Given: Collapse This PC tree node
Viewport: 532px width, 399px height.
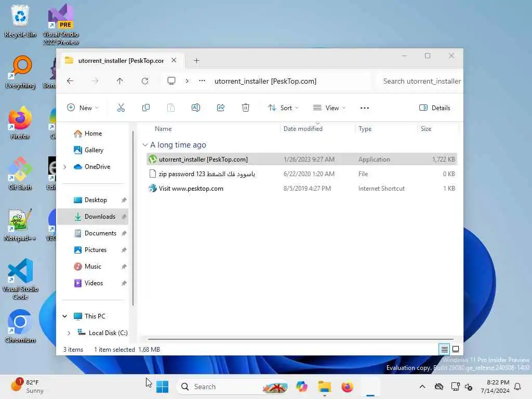Looking at the screenshot, I should pyautogui.click(x=64, y=316).
